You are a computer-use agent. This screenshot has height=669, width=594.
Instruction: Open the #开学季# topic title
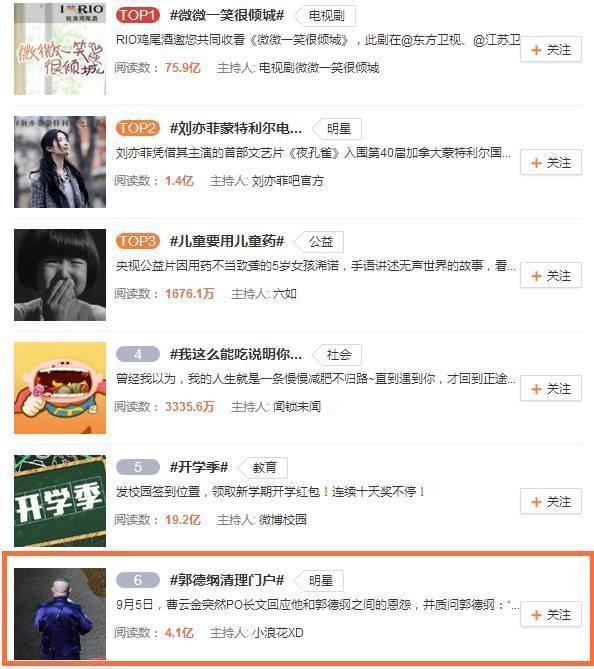coord(199,467)
